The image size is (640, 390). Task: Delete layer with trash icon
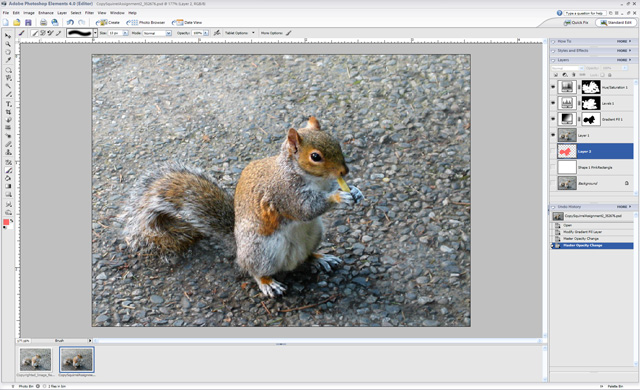pyautogui.click(x=573, y=75)
